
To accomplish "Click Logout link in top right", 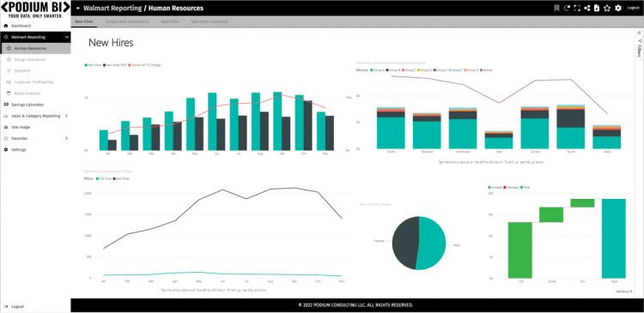I will [x=633, y=8].
